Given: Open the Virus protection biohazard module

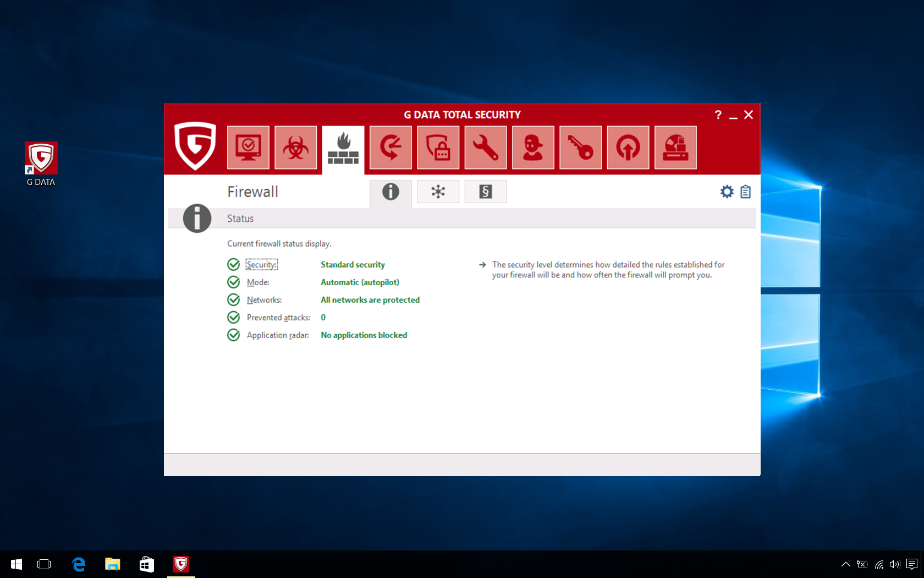Looking at the screenshot, I should pos(296,148).
